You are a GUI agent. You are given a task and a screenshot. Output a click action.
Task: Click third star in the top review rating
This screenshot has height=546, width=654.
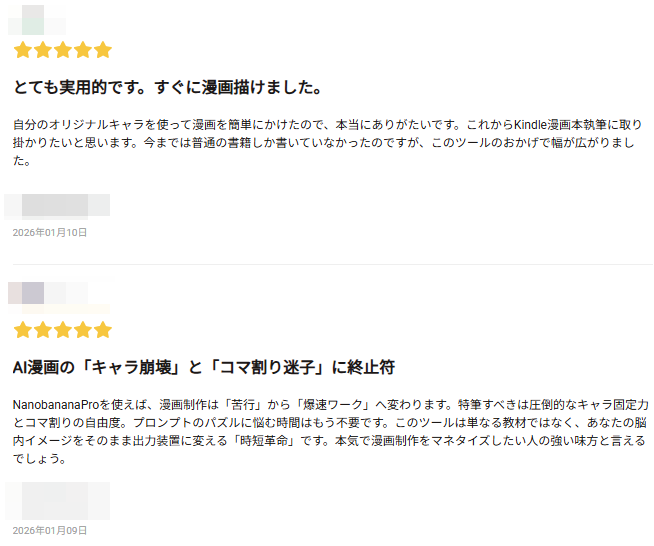tap(62, 50)
